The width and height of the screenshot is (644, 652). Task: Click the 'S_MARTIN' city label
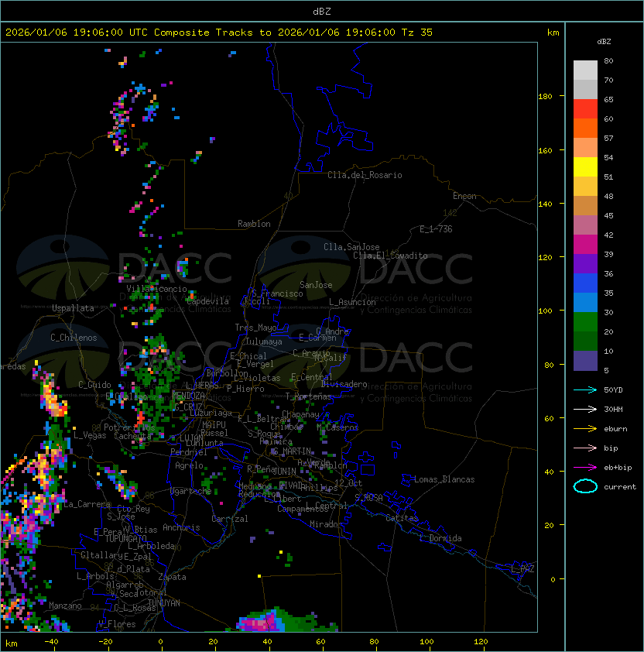(x=293, y=451)
